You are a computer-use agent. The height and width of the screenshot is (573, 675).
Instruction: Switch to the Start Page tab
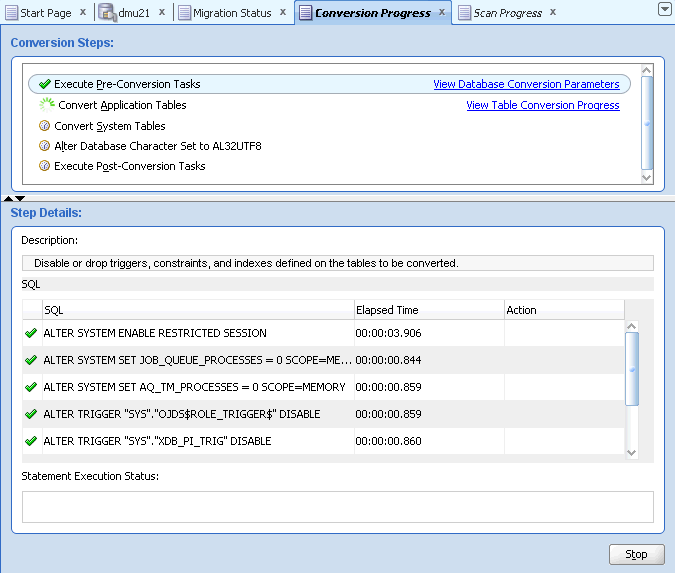[46, 13]
